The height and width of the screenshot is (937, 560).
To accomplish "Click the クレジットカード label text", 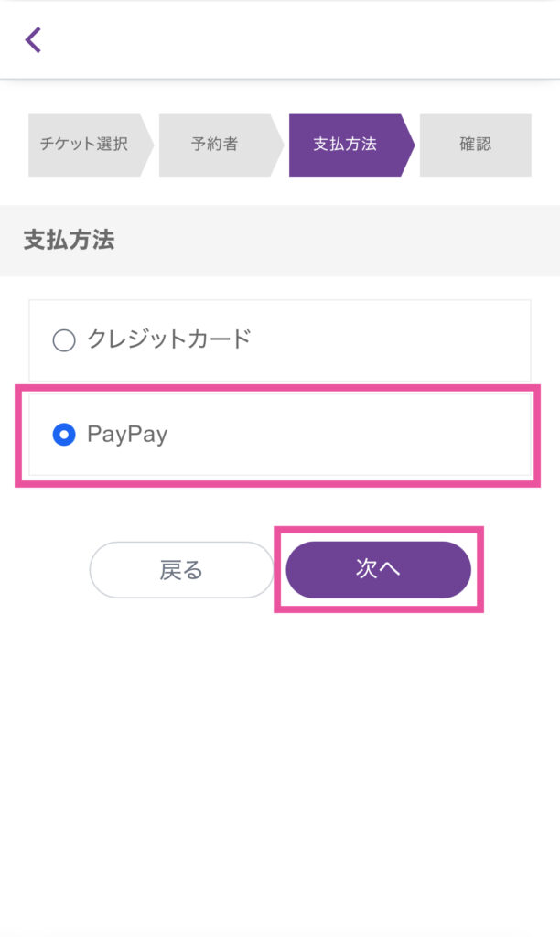I will [168, 339].
